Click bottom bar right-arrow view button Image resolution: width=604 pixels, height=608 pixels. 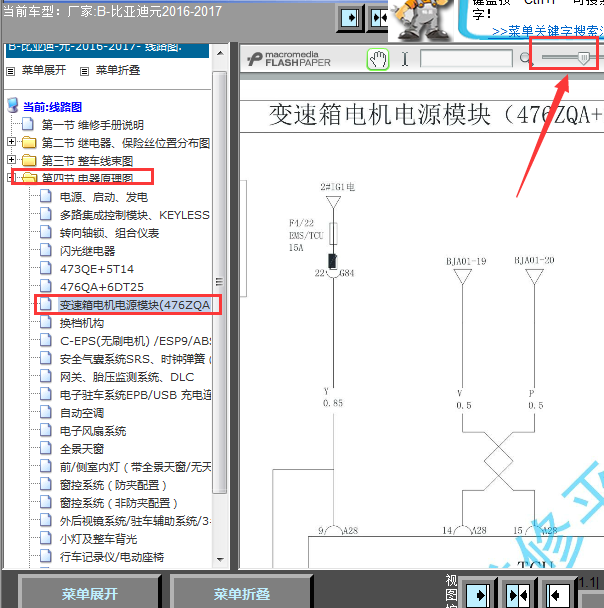click(x=478, y=595)
